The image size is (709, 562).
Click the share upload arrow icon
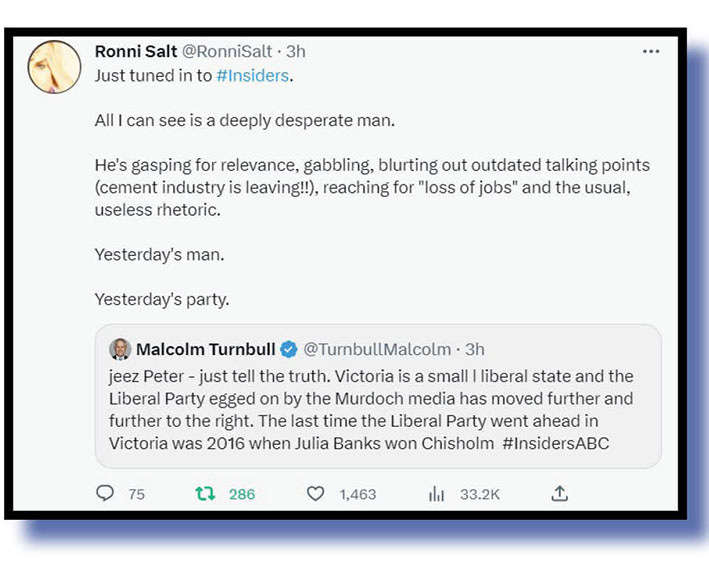pos(560,493)
